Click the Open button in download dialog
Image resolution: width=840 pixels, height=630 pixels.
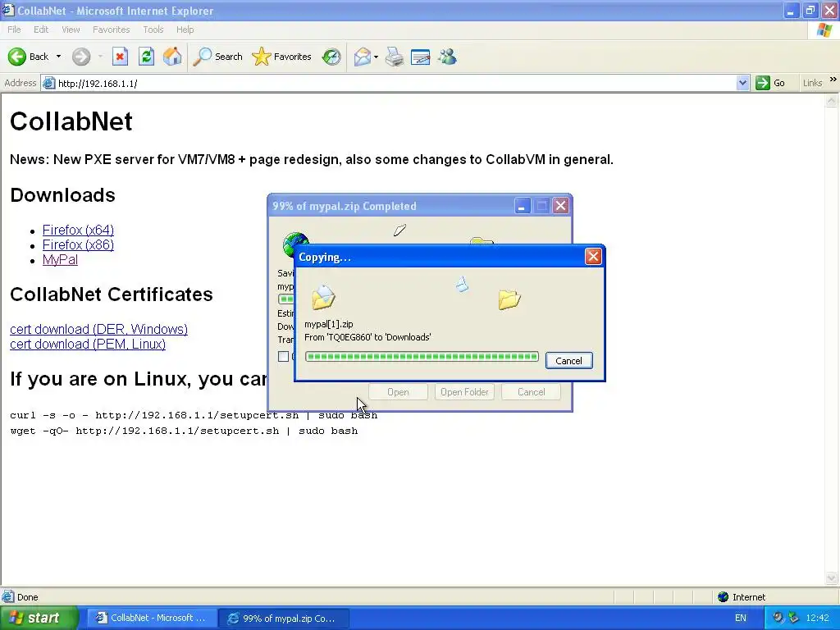point(398,392)
